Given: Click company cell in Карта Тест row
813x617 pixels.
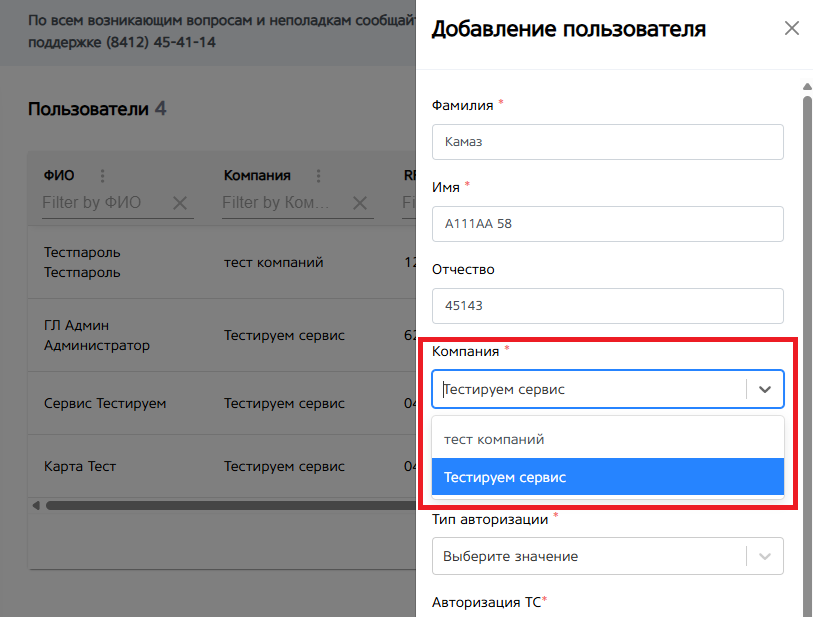Looking at the screenshot, I should point(284,466).
